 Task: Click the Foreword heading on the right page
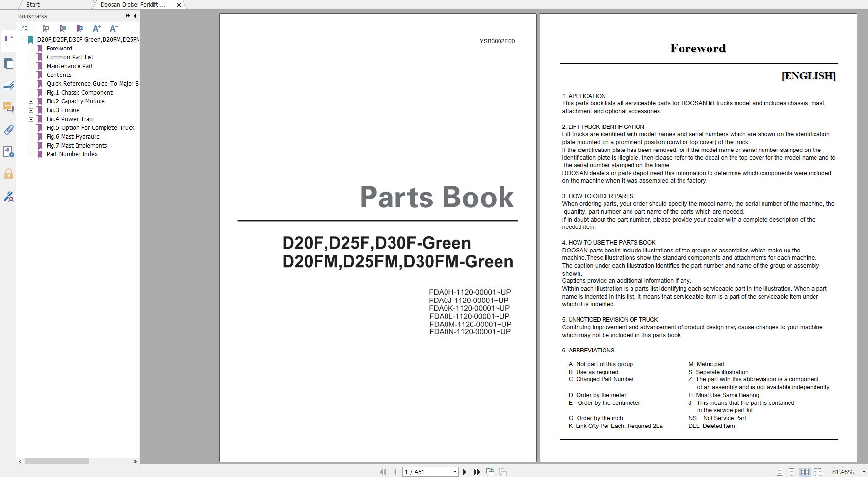pyautogui.click(x=698, y=48)
